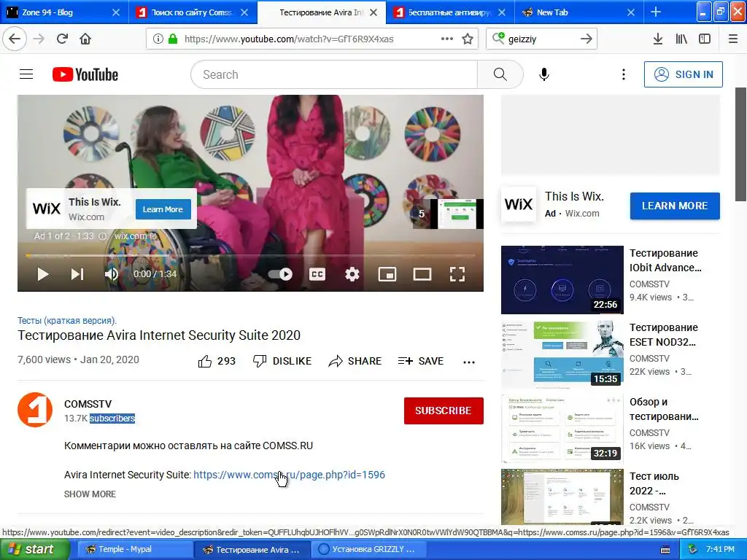This screenshot has height=560, width=747.
Task: Show site information icon in address bar
Action: pos(158,39)
